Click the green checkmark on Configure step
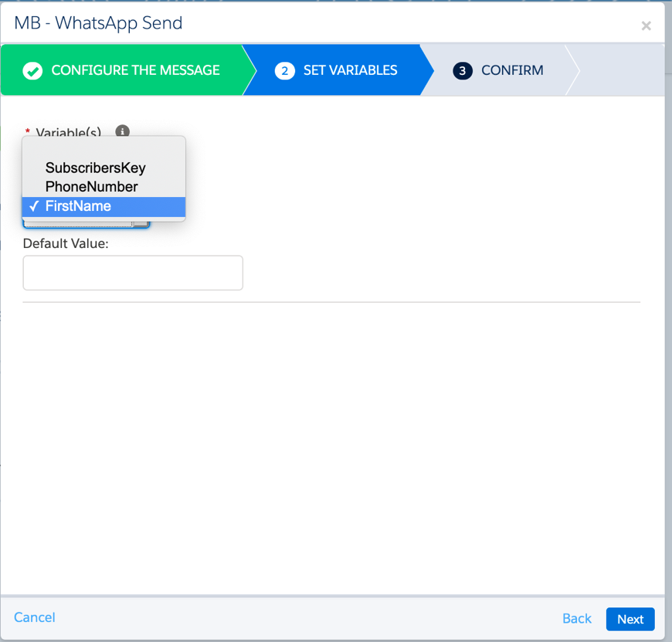This screenshot has width=672, height=642. click(32, 71)
